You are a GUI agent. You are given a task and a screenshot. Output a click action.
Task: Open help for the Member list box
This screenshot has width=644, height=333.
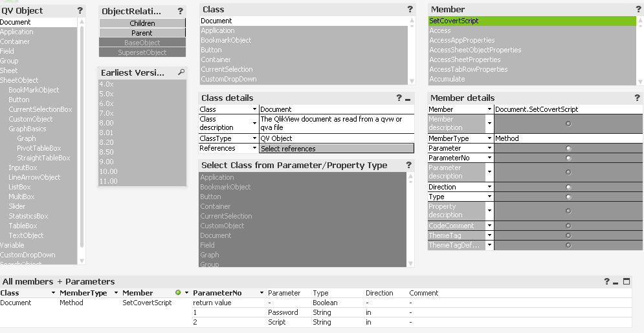(x=638, y=10)
